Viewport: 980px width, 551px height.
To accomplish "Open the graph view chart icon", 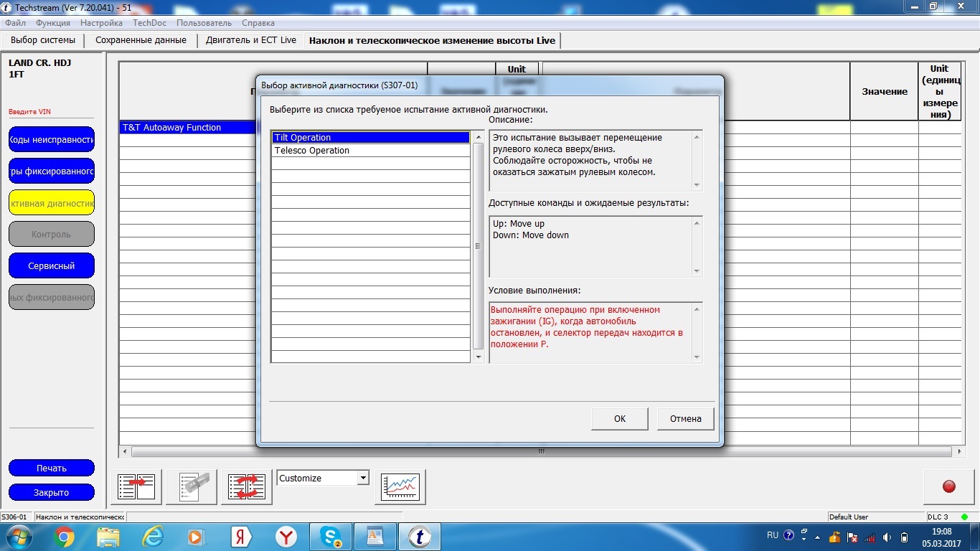I will tap(400, 487).
